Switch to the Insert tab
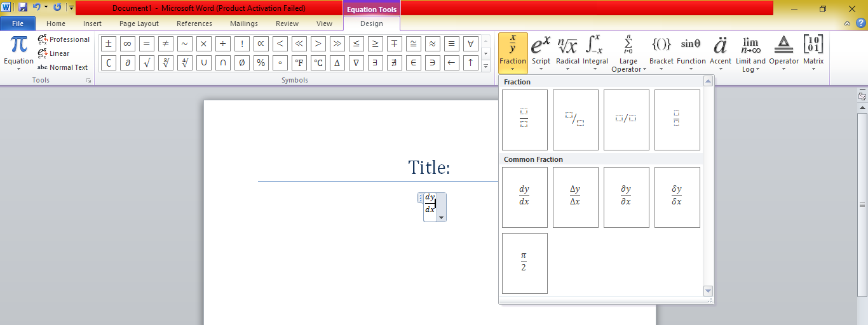868x325 pixels. tap(92, 23)
